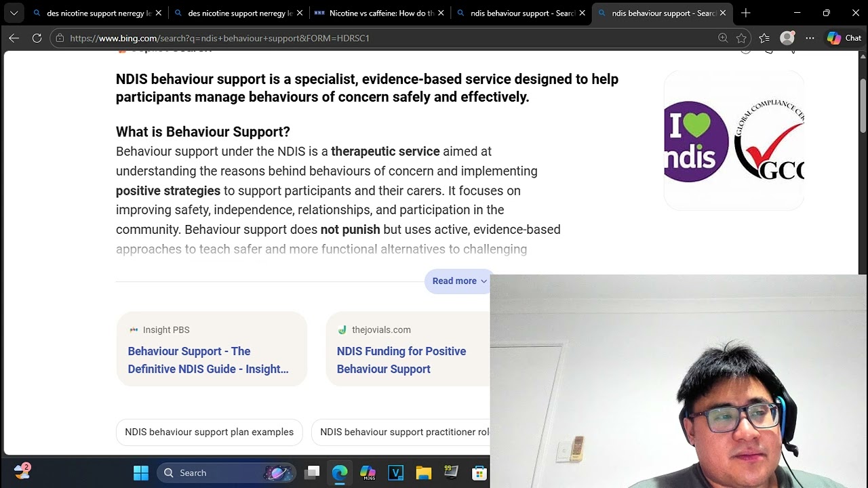Viewport: 868px width, 488px height.
Task: Click the taskbar Search box
Action: [227, 472]
